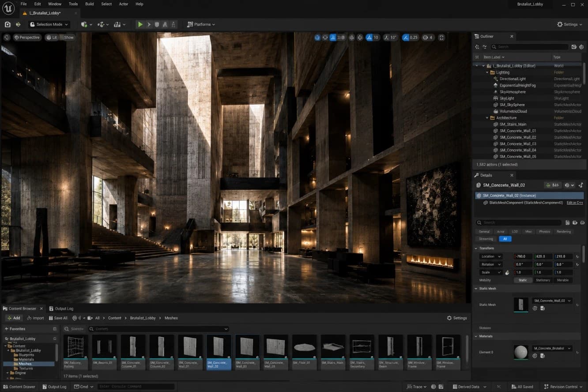Image resolution: width=588 pixels, height=392 pixels.
Task: Open the content browse icon beside Save
Action: point(18,24)
